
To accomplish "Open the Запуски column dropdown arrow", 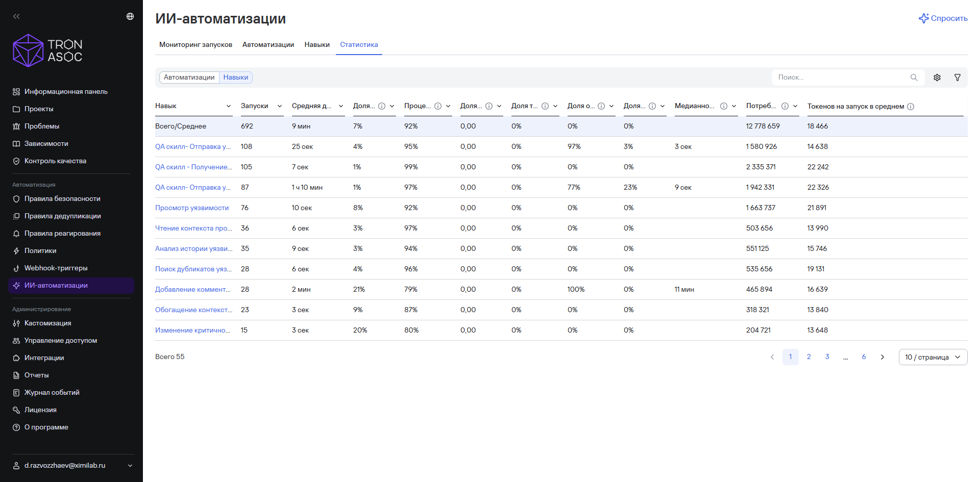I will point(280,106).
